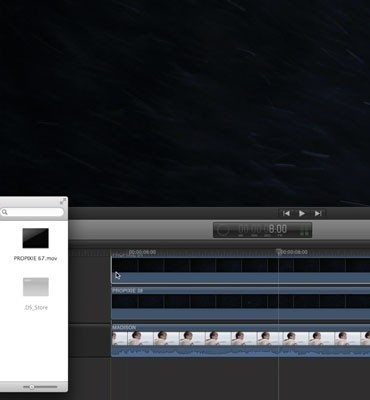
Task: Click the timecode display in the dashboard
Action: (263, 229)
